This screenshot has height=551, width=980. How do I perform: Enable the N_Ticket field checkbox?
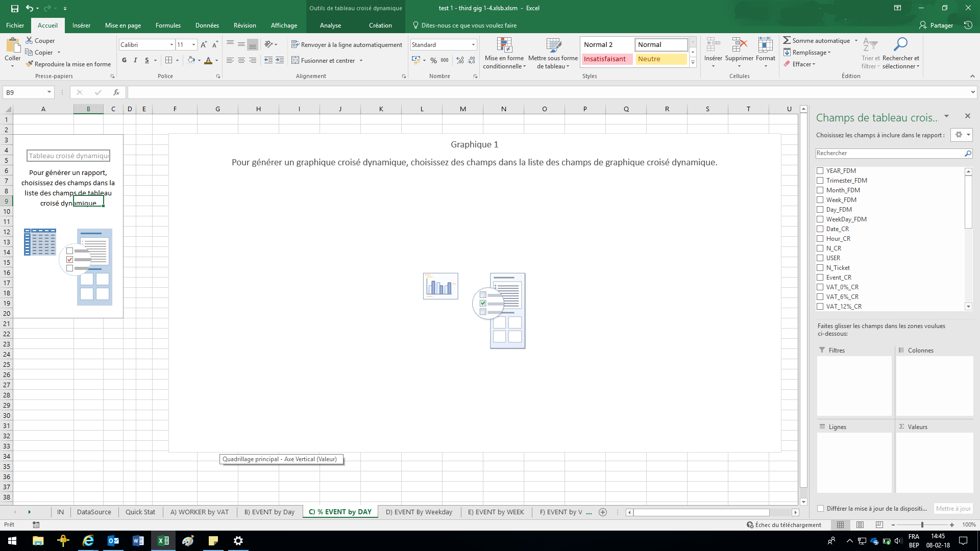pyautogui.click(x=820, y=267)
